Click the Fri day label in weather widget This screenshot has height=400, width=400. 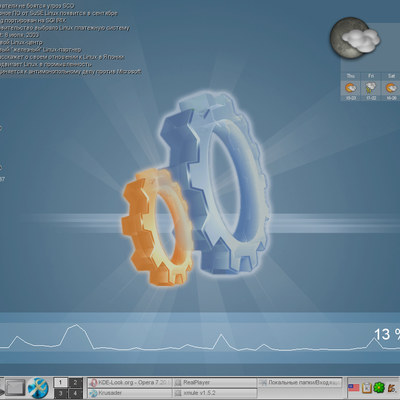[371, 76]
